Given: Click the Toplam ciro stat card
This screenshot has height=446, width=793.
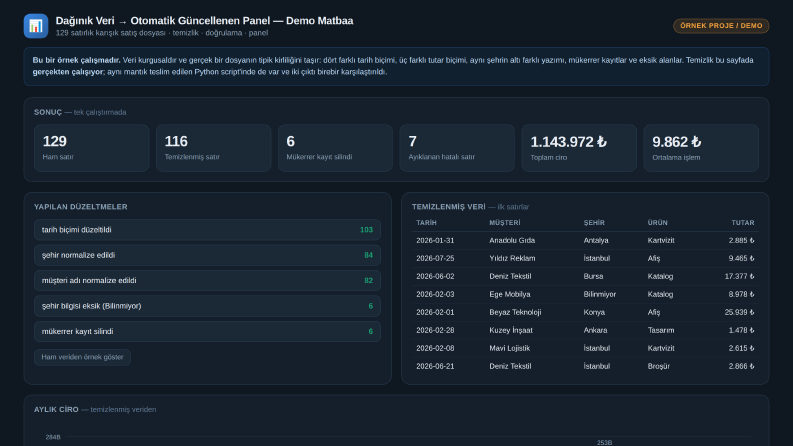Looking at the screenshot, I should [x=579, y=148].
